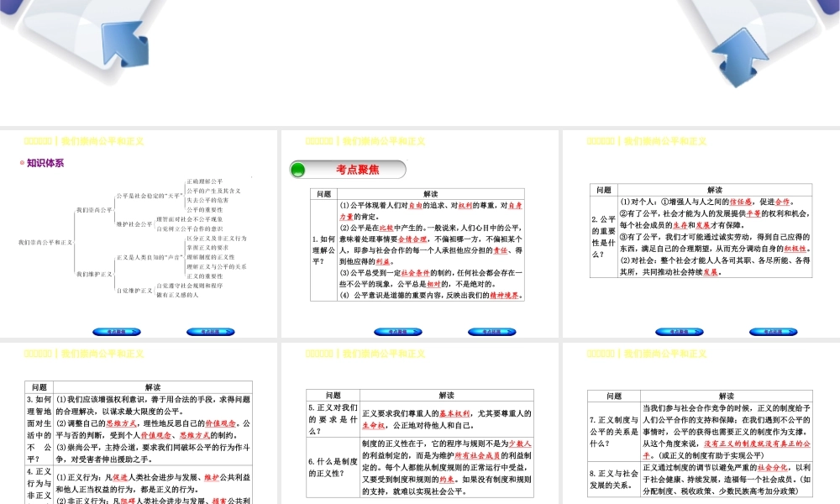Click the cell 1.如何理解公平?
The height and width of the screenshot is (504, 840).
point(323,250)
